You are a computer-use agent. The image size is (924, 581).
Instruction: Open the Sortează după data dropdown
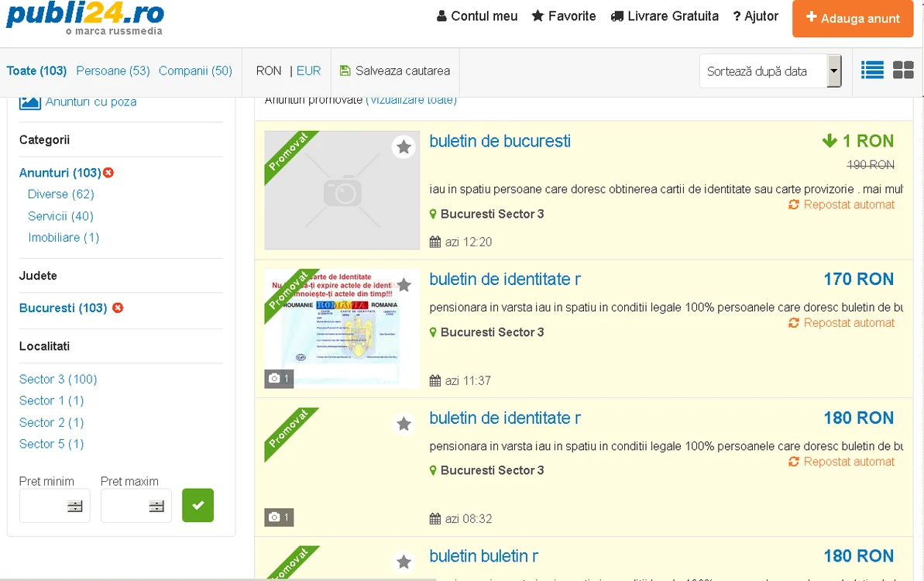[x=770, y=70]
